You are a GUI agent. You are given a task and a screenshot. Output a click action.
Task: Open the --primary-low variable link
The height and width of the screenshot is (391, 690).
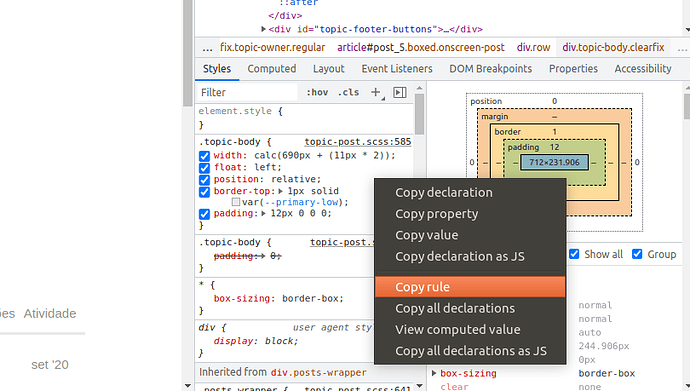301,202
